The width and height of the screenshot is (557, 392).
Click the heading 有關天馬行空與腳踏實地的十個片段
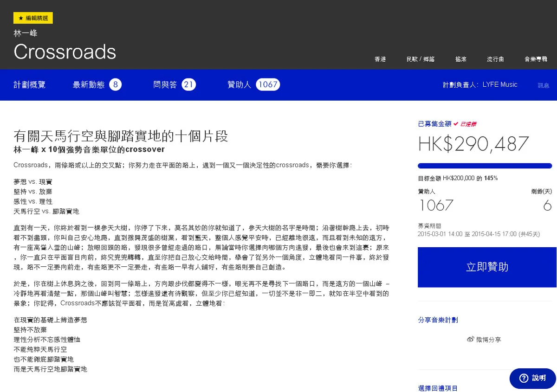tap(121, 136)
